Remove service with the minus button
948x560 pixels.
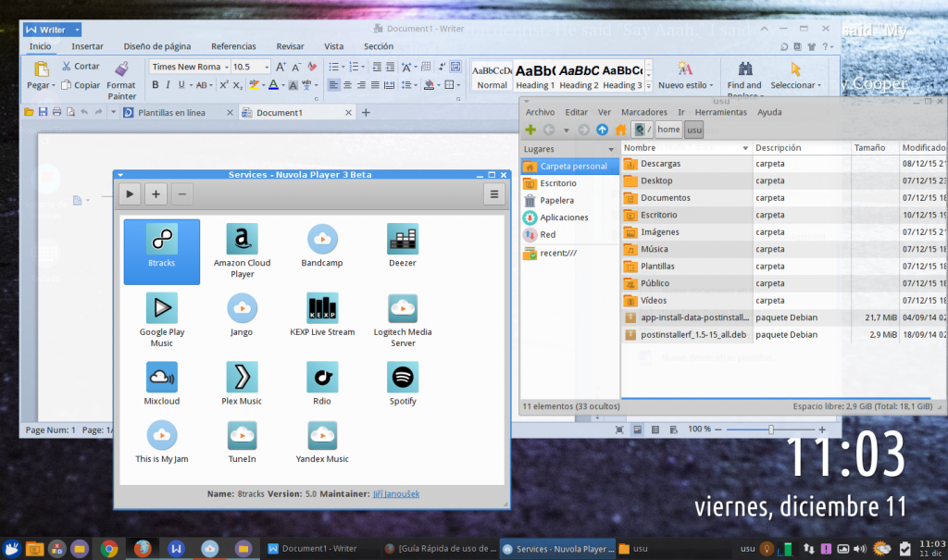[182, 194]
